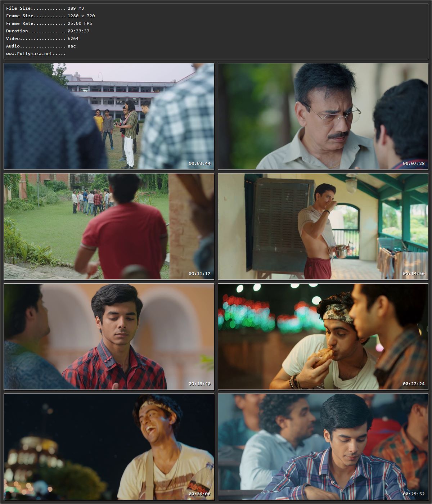
Task: Click the 'Duration' label
Action: pos(17,31)
